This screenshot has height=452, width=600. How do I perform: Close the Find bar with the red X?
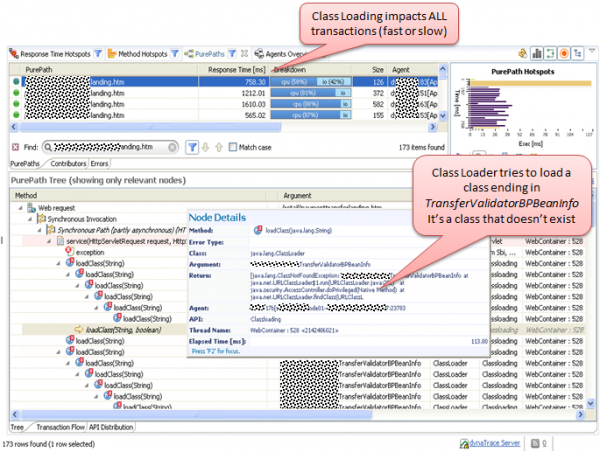(x=15, y=147)
